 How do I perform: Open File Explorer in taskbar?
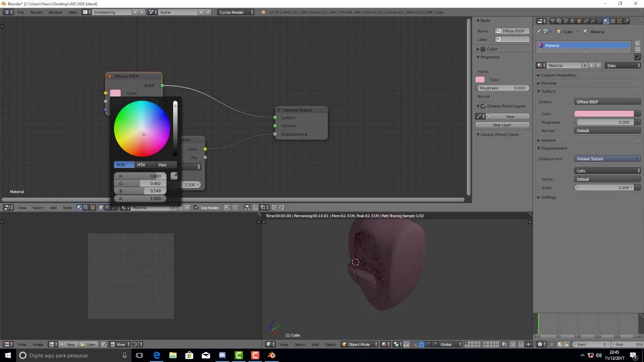coord(173,355)
